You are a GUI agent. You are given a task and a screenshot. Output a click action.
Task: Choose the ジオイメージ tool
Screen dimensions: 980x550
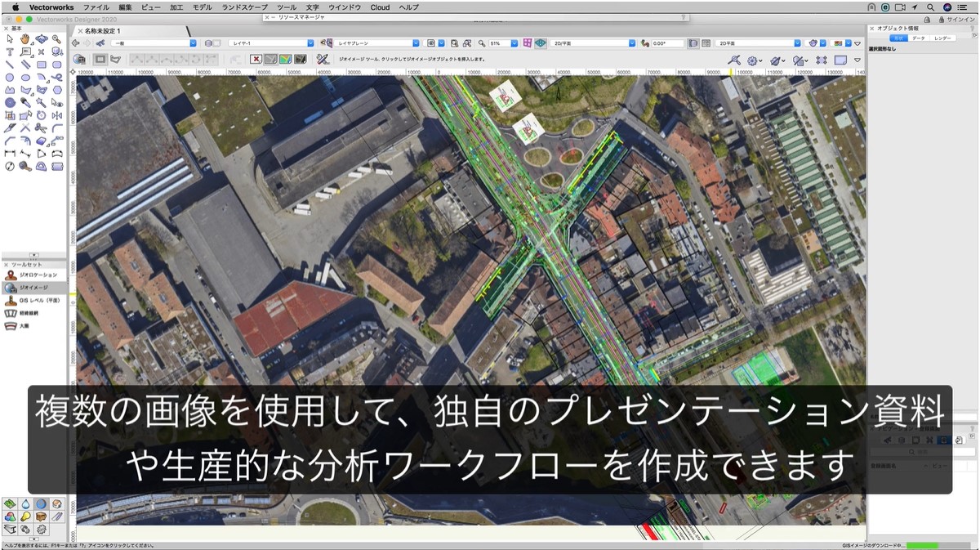pyautogui.click(x=33, y=288)
